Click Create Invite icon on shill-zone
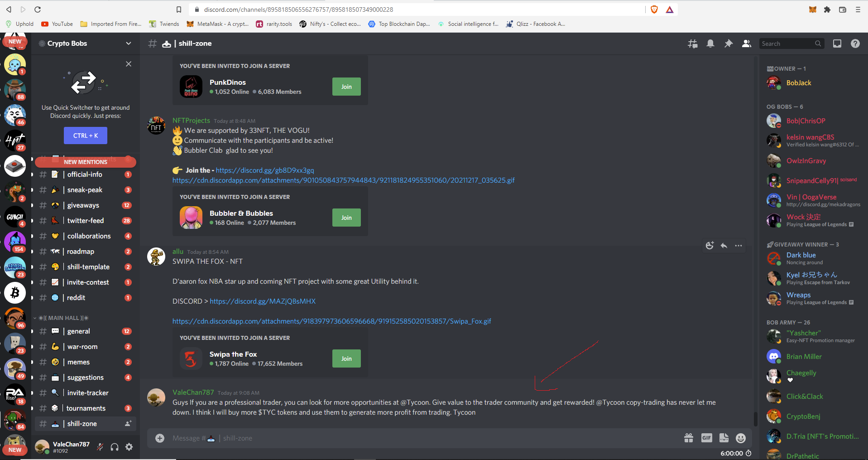The width and height of the screenshot is (868, 460). pyautogui.click(x=128, y=424)
